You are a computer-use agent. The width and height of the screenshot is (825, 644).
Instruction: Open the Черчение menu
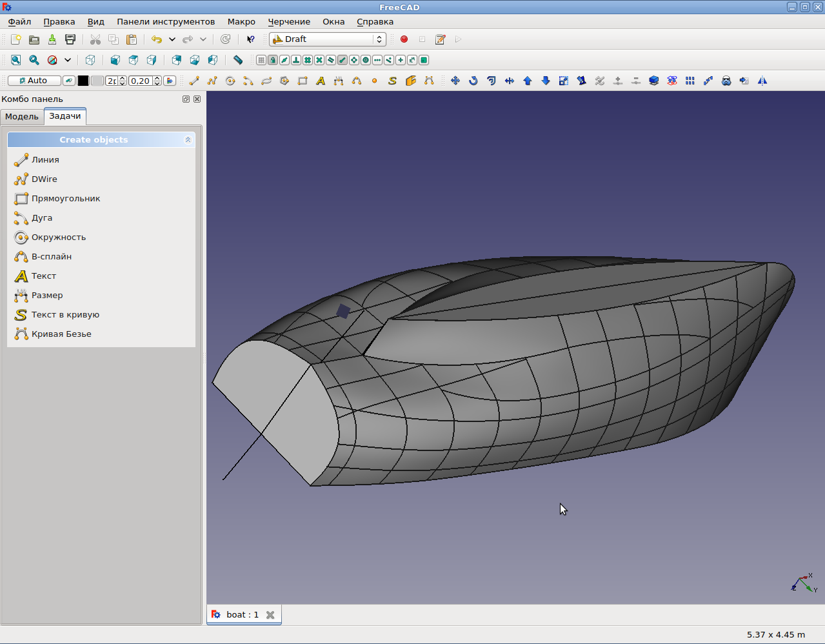coord(289,21)
